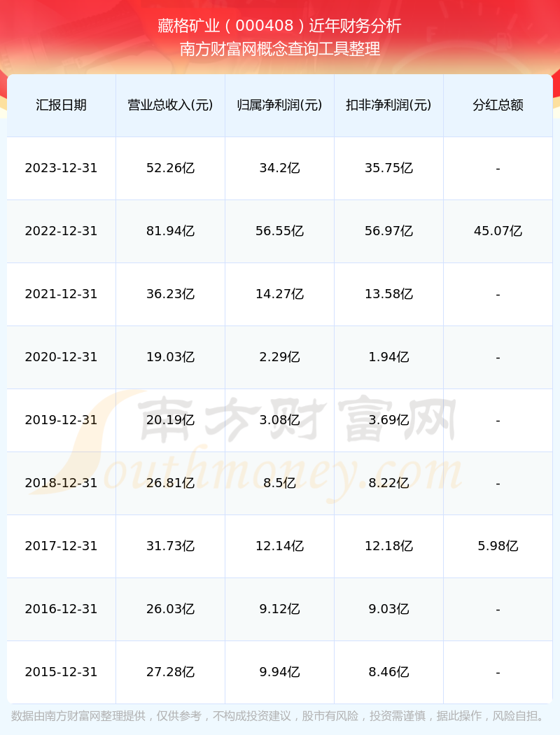Screen dimensions: 560x735
Task: Click revenue value 27.28亿
Action: (x=171, y=672)
